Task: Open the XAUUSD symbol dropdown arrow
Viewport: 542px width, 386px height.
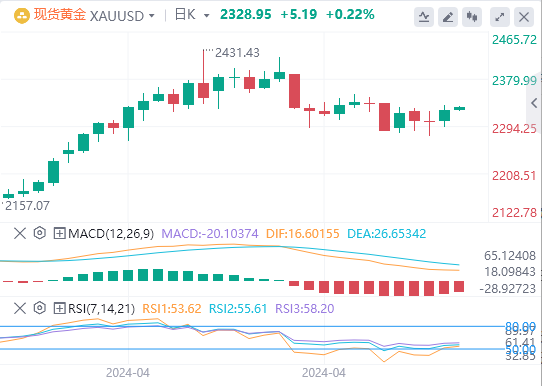Action: pos(151,16)
